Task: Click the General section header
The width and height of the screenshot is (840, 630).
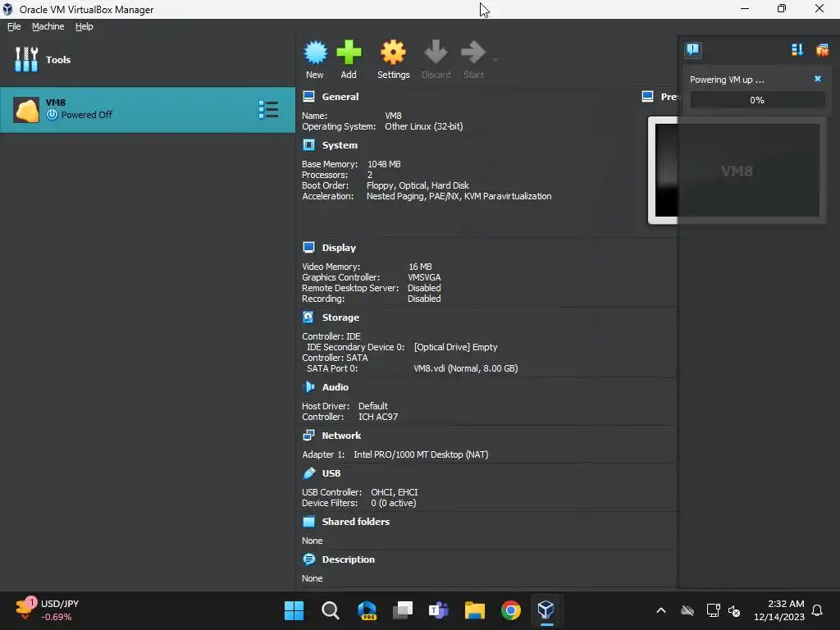Action: 340,97
